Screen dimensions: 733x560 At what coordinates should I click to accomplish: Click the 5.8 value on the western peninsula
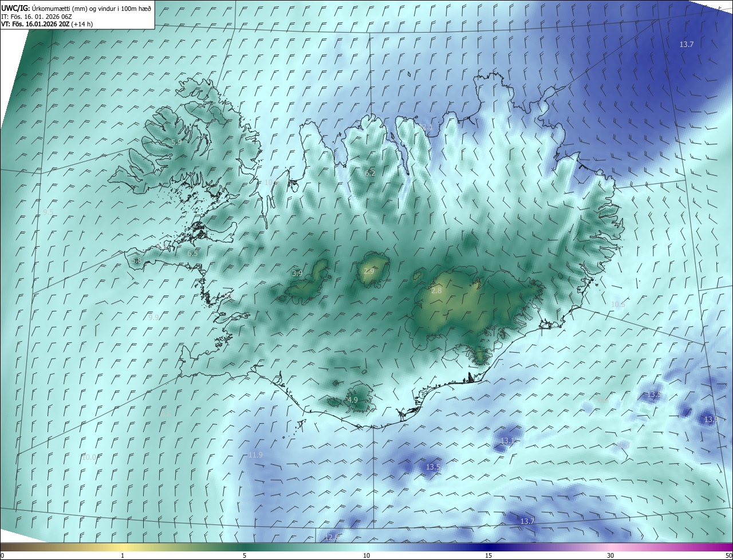[x=136, y=261]
